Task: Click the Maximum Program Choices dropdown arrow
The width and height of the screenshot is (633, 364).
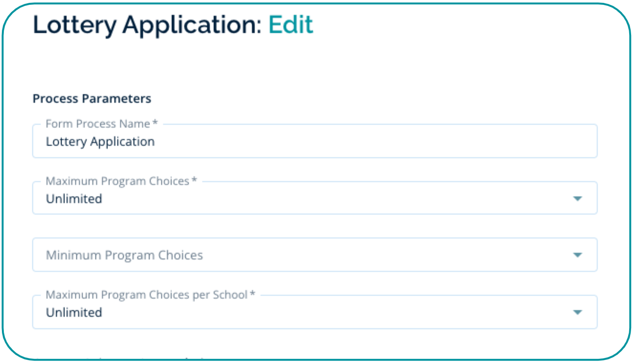Action: point(577,198)
